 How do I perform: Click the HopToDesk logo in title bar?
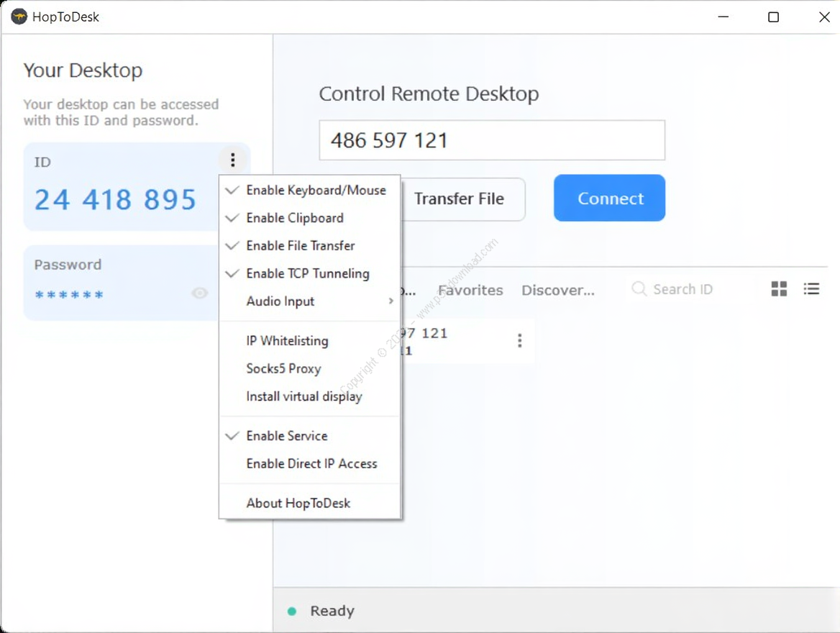click(19, 17)
